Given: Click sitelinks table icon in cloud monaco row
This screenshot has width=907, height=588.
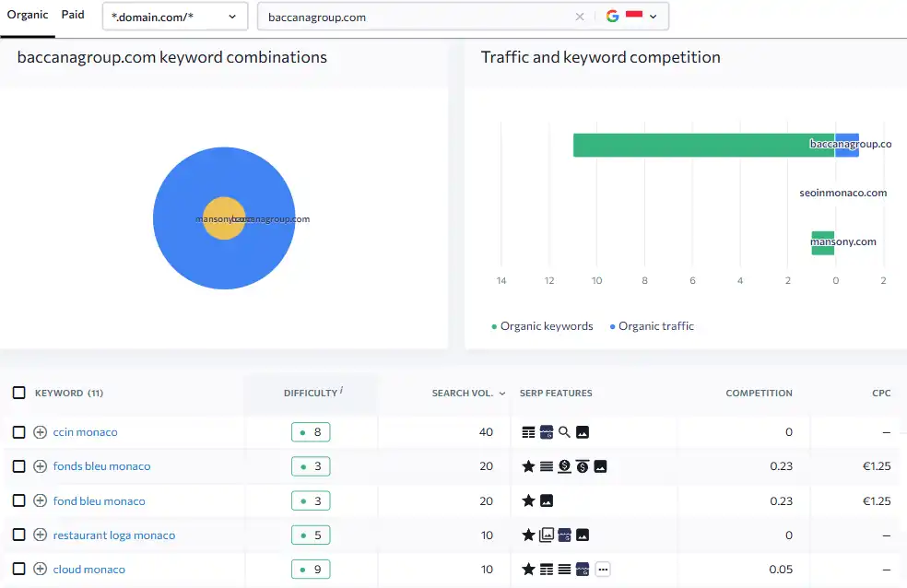Looking at the screenshot, I should 547,570.
